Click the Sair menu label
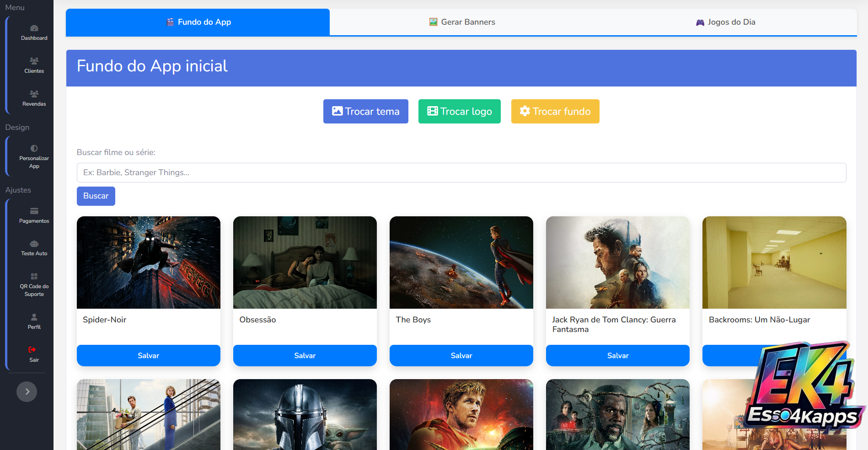Image resolution: width=868 pixels, height=450 pixels. click(x=34, y=360)
